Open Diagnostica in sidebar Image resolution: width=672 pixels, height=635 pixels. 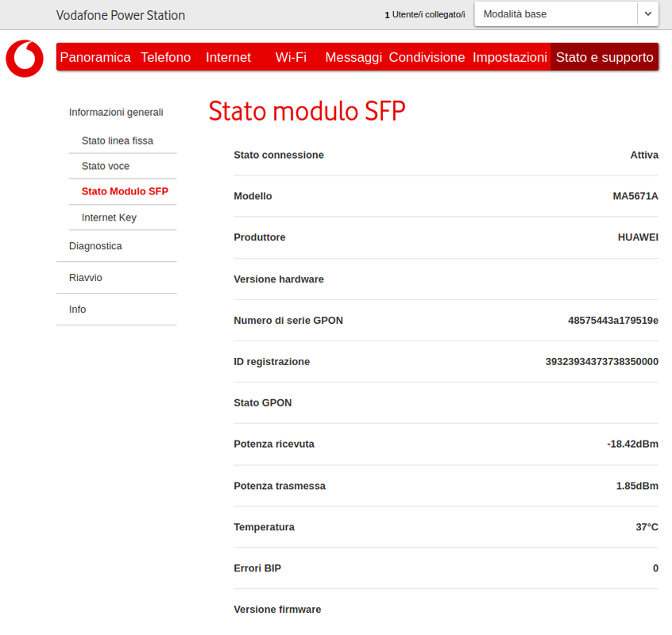(95, 246)
